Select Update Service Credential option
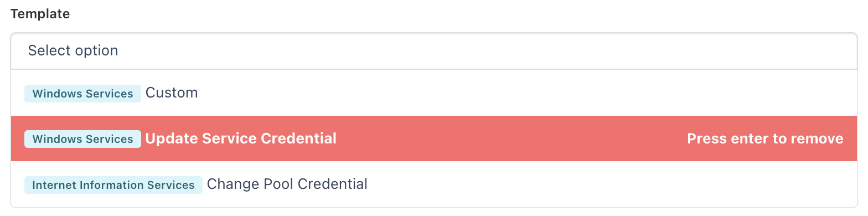This screenshot has width=868, height=216. (434, 138)
